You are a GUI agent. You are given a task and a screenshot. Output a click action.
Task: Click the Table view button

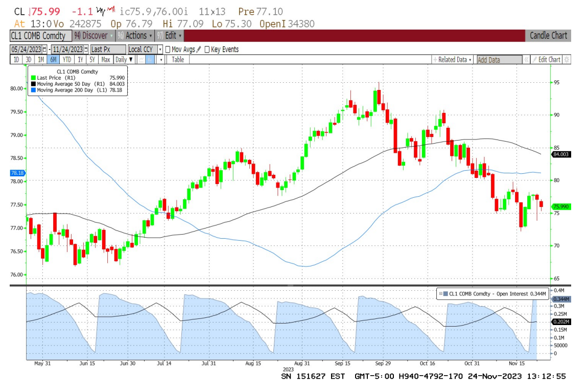(178, 59)
